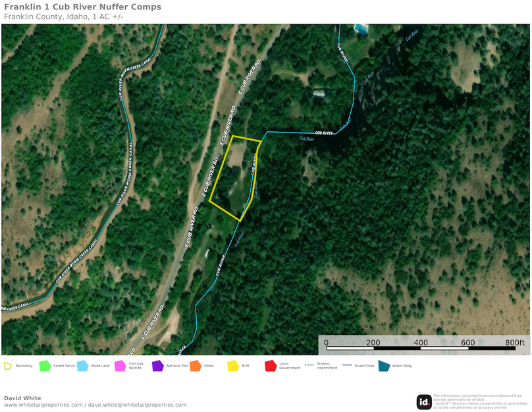Select the purple National Park legend swatch
The width and height of the screenshot is (532, 412).
pos(158,366)
